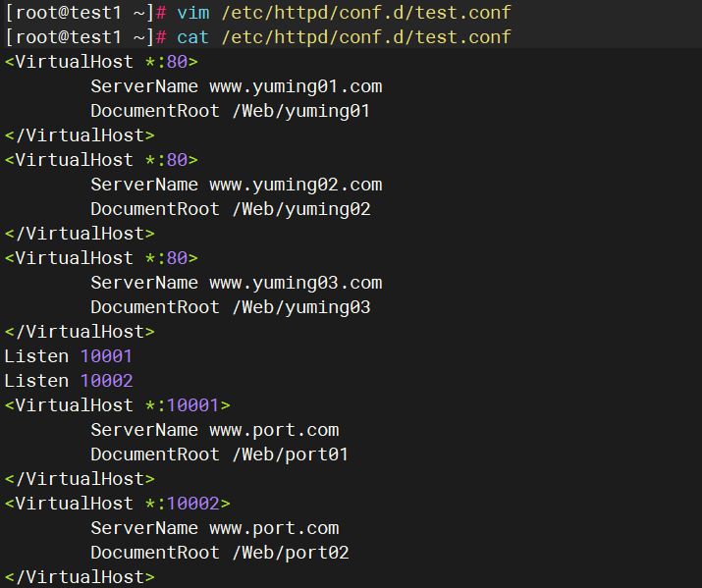Click the Listen 10001 line
This screenshot has height=588, width=702.
click(68, 356)
